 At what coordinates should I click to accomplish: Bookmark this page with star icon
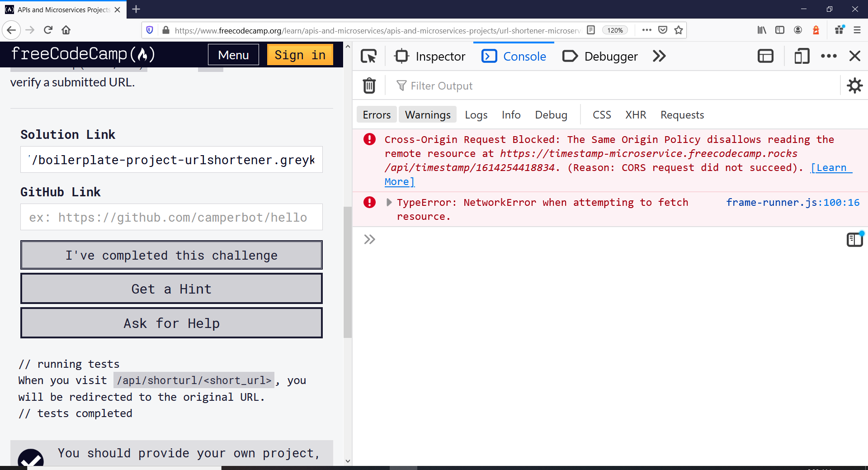pos(678,30)
